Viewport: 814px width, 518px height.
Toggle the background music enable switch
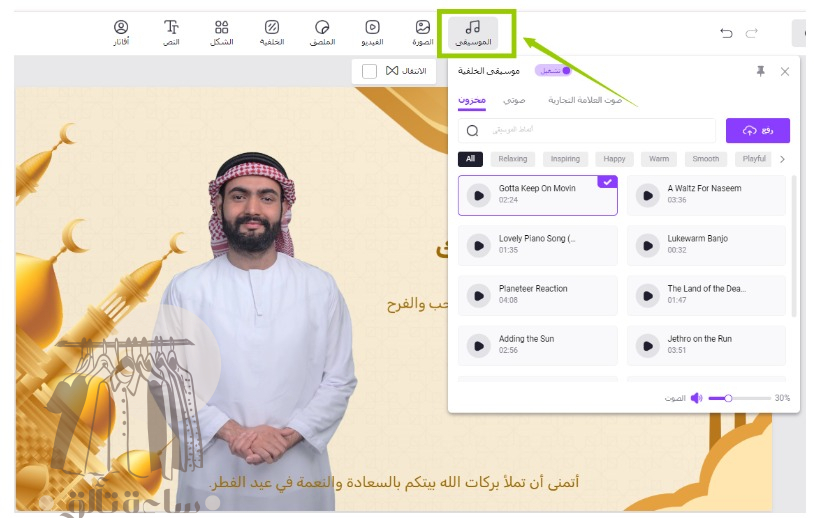[x=553, y=71]
